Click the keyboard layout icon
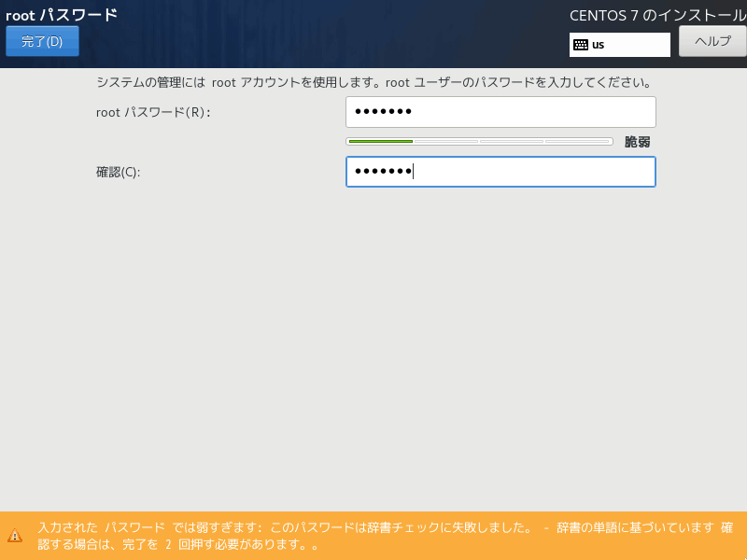The width and height of the screenshot is (747, 560). 580,45
